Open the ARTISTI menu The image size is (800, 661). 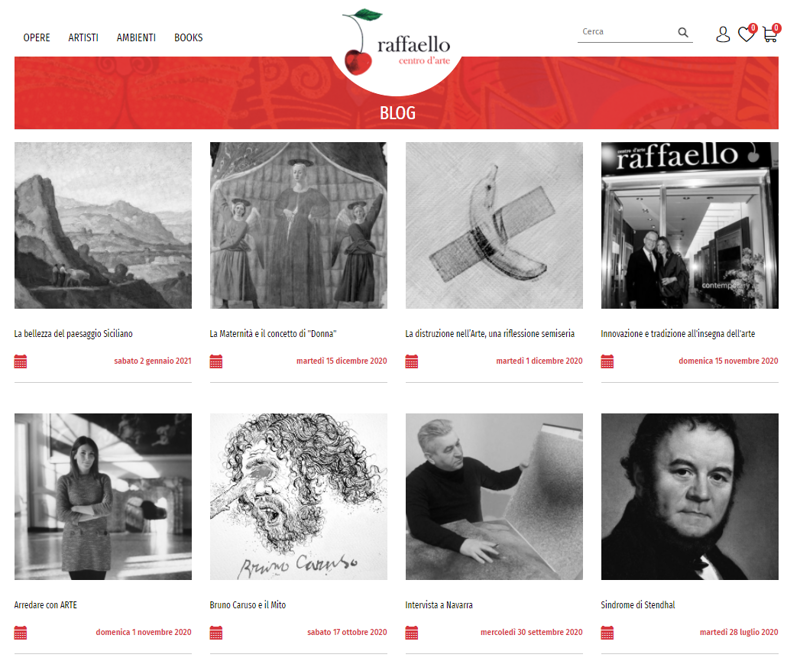coord(83,38)
